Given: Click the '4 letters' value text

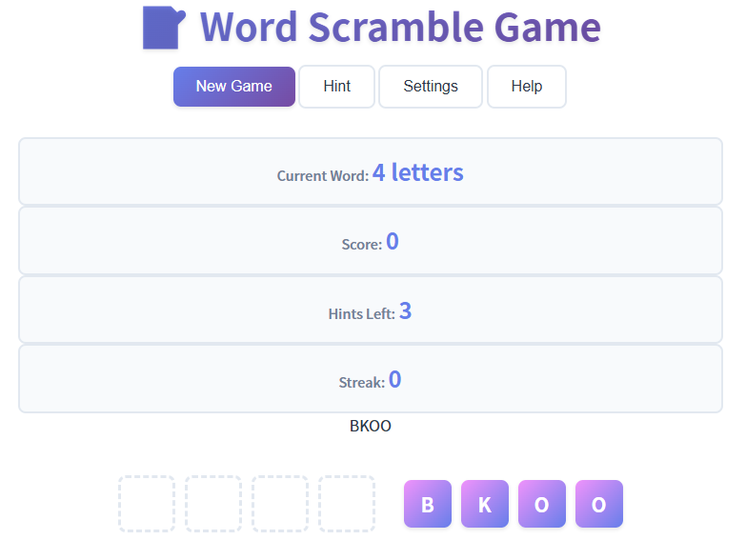Looking at the screenshot, I should click(417, 172).
